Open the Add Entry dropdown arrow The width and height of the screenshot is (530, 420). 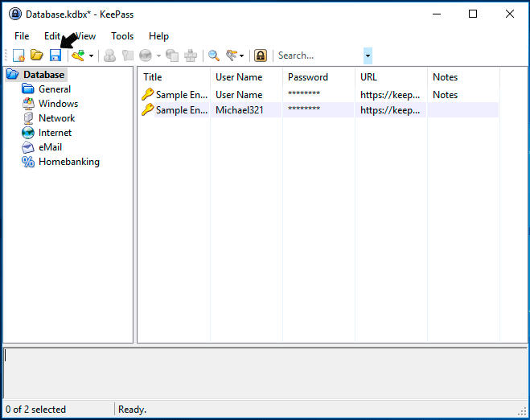pyautogui.click(x=91, y=56)
